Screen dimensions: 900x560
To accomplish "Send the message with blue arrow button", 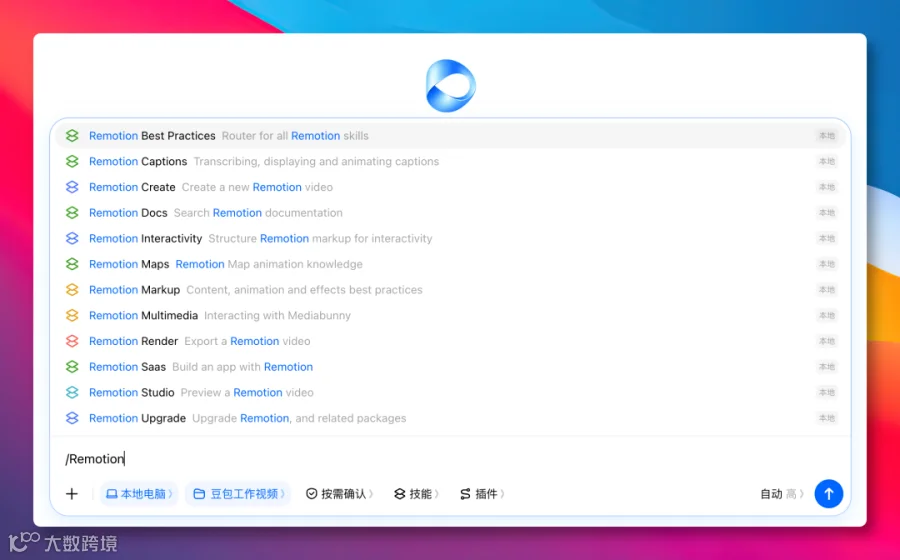I will (828, 494).
